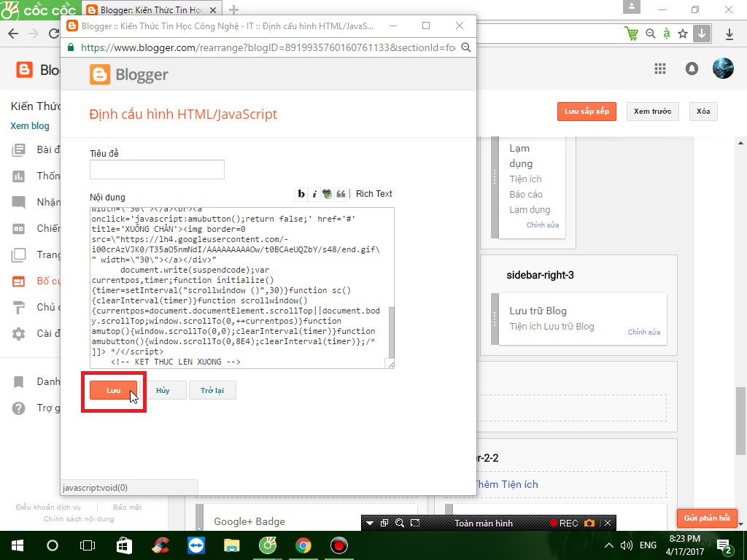Viewport: 747px width, 560px height.
Task: Click the Cốc Cốc shopping cart icon
Action: coord(631,34)
